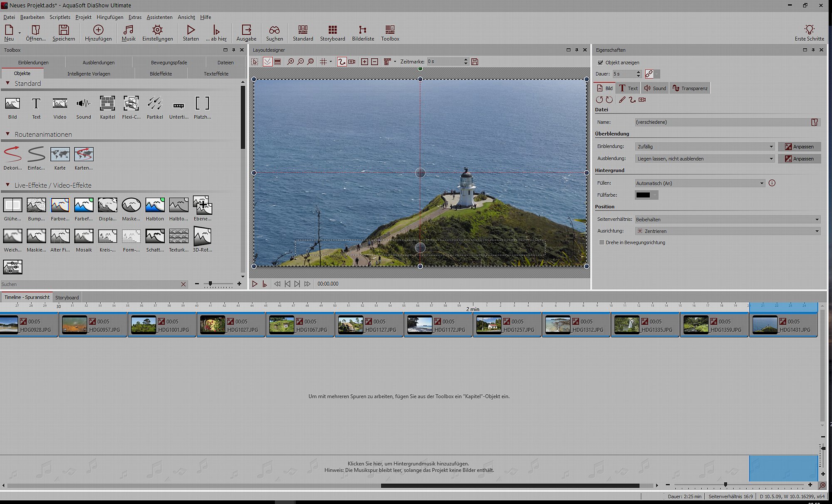Select the Mosaik live effect
This screenshot has width=832, height=504.
[84, 236]
